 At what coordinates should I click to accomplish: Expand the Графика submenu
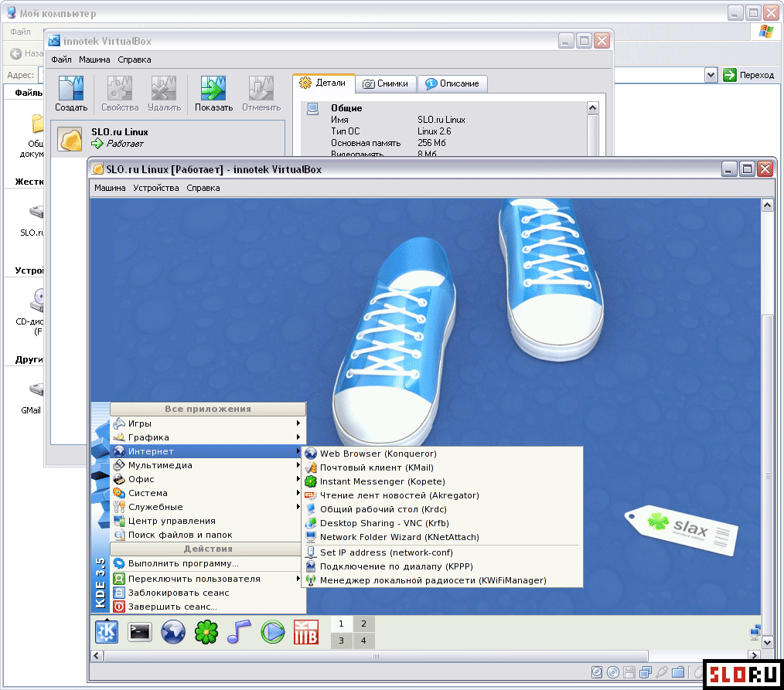[x=207, y=437]
